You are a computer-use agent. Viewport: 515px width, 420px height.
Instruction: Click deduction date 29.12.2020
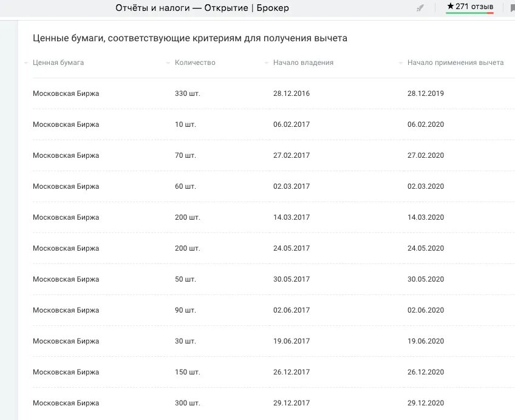pyautogui.click(x=426, y=403)
